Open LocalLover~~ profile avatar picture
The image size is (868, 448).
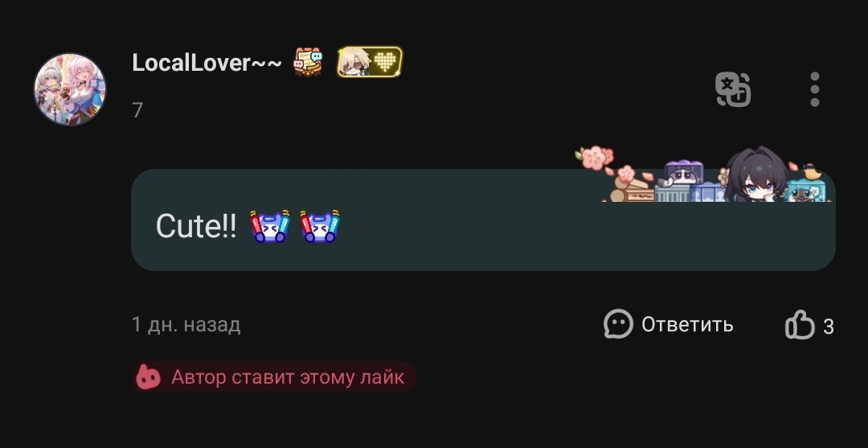(70, 89)
